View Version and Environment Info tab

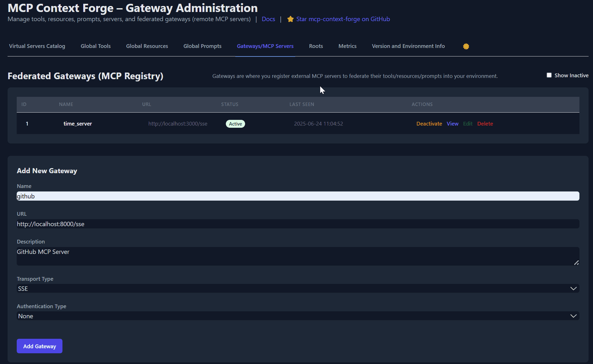[408, 46]
